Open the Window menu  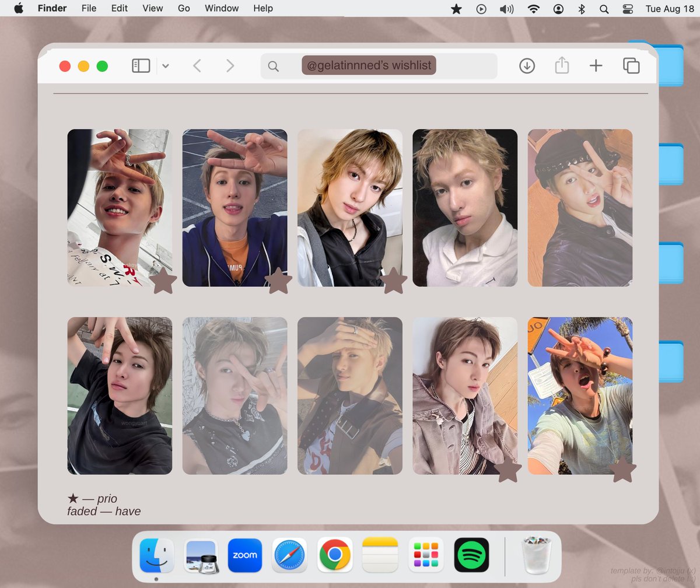[222, 8]
